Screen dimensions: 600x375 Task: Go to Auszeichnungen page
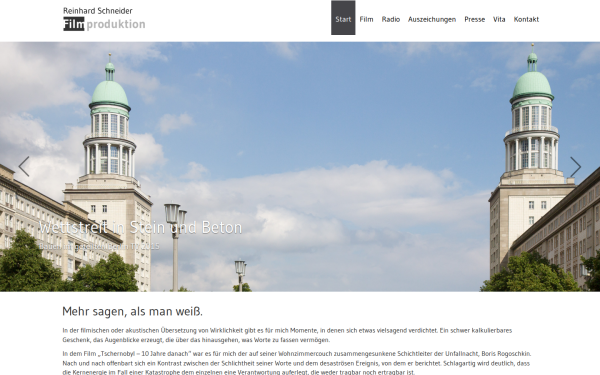click(x=432, y=19)
